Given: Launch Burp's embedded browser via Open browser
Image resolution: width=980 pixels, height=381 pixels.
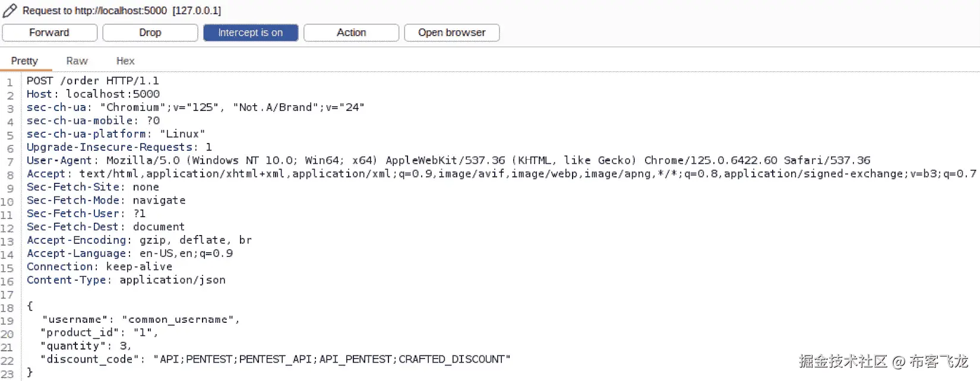Looking at the screenshot, I should pyautogui.click(x=451, y=33).
